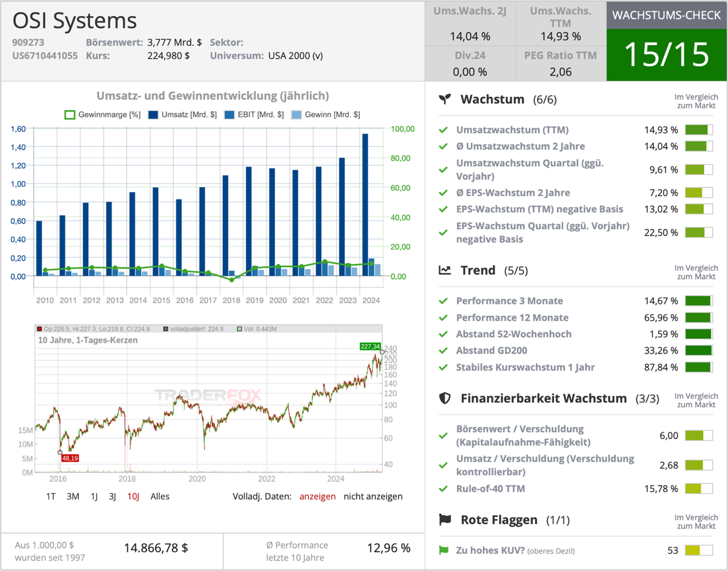This screenshot has width=728, height=571.
Task: Click market comparison bar for Rule-of-40 TTM
Action: point(699,489)
